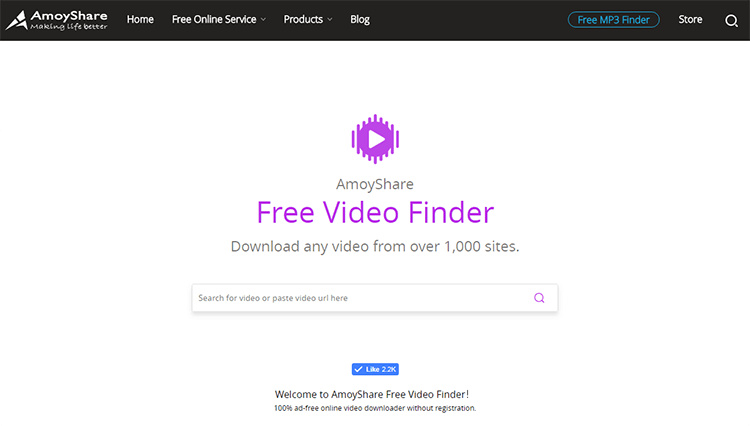Open the header search magnifier icon
Image resolution: width=750 pixels, height=426 pixels.
[731, 21]
